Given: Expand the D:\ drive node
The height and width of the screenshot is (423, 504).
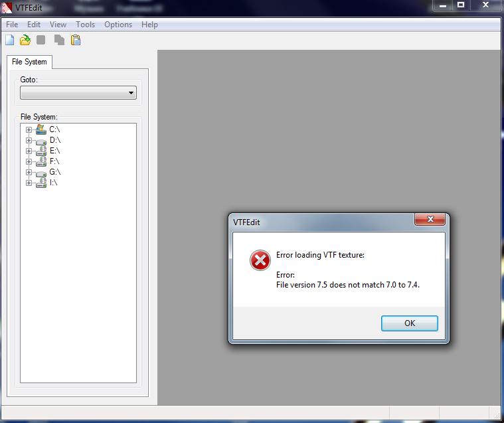Looking at the screenshot, I should coord(29,141).
